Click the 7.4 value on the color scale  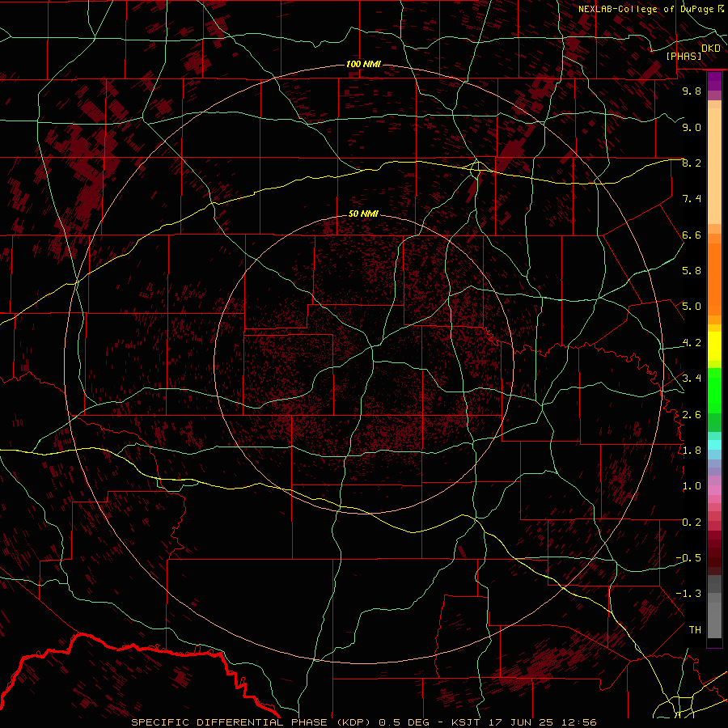pyautogui.click(x=692, y=199)
